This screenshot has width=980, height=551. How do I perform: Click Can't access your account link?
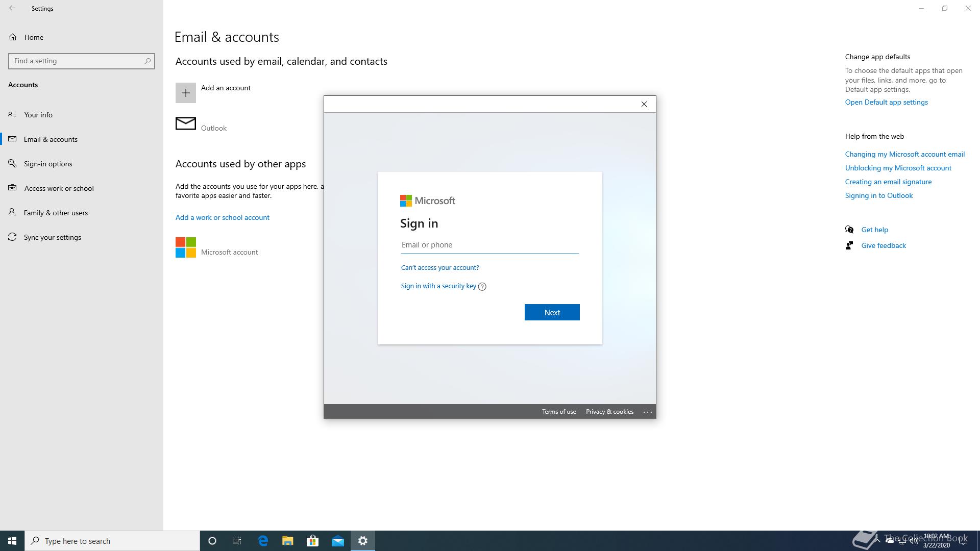pos(440,267)
